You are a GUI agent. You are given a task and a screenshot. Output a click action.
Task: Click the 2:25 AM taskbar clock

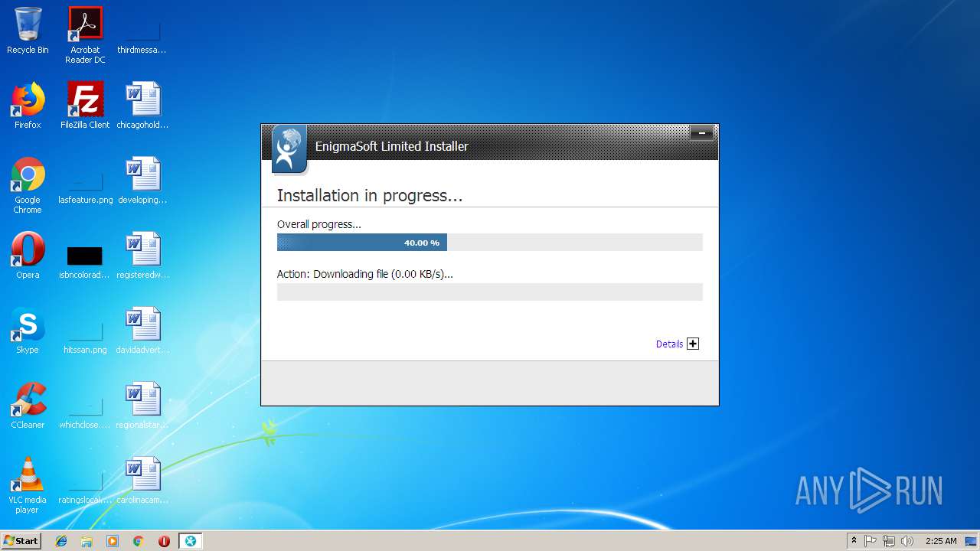tap(941, 541)
